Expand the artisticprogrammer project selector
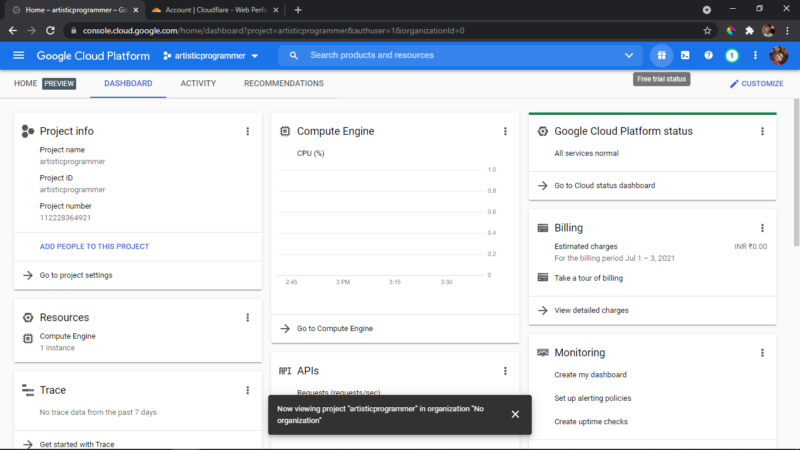The width and height of the screenshot is (800, 450). [210, 56]
